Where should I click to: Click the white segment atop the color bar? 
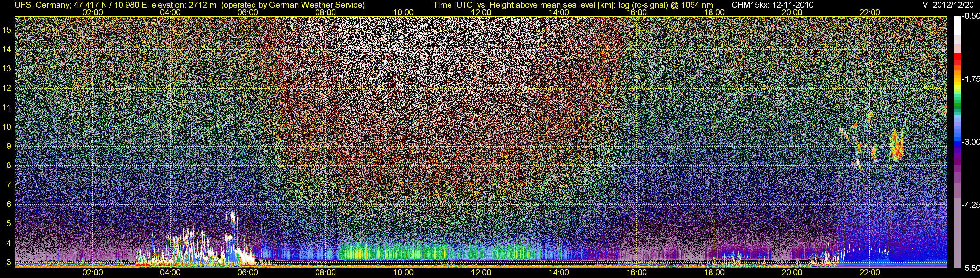(957, 26)
